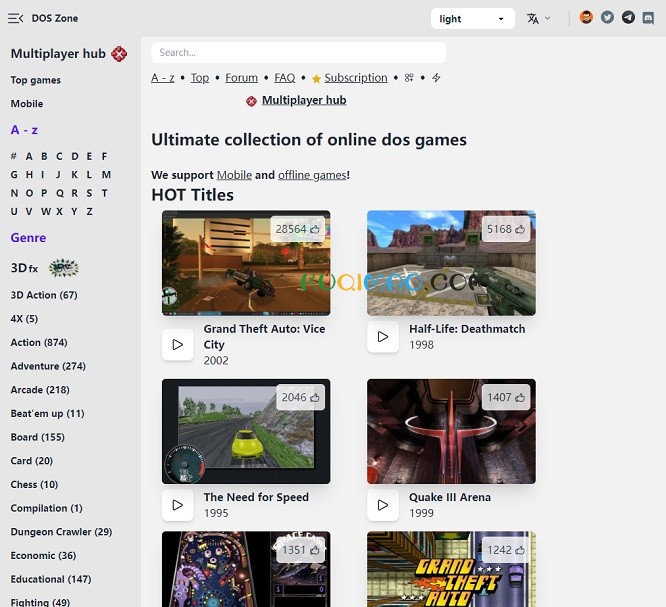Screen dimensions: 666x607
Task: Open the Discord server icon
Action: [648, 18]
